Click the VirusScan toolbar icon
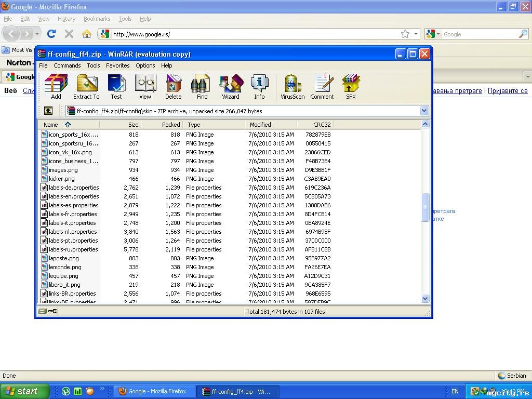Image resolution: width=532 pixels, height=399 pixels. [292, 87]
